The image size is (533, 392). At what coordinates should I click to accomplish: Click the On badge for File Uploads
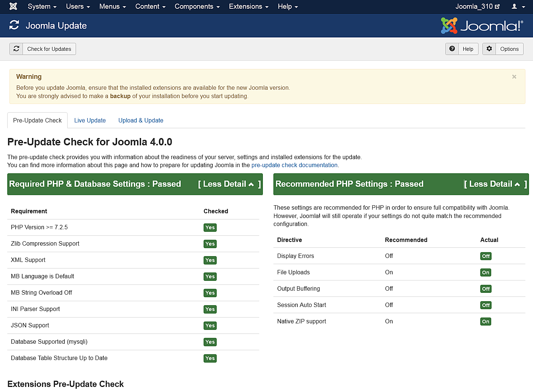click(x=486, y=272)
